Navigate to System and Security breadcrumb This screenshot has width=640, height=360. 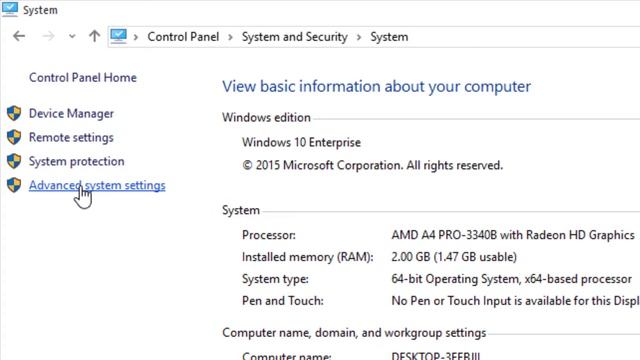point(294,37)
